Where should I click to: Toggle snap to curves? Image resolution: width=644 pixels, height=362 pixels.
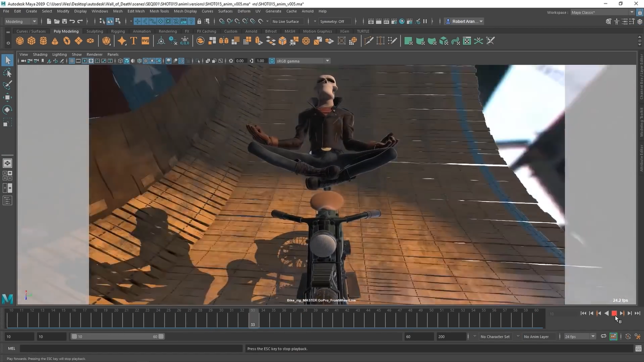click(229, 21)
